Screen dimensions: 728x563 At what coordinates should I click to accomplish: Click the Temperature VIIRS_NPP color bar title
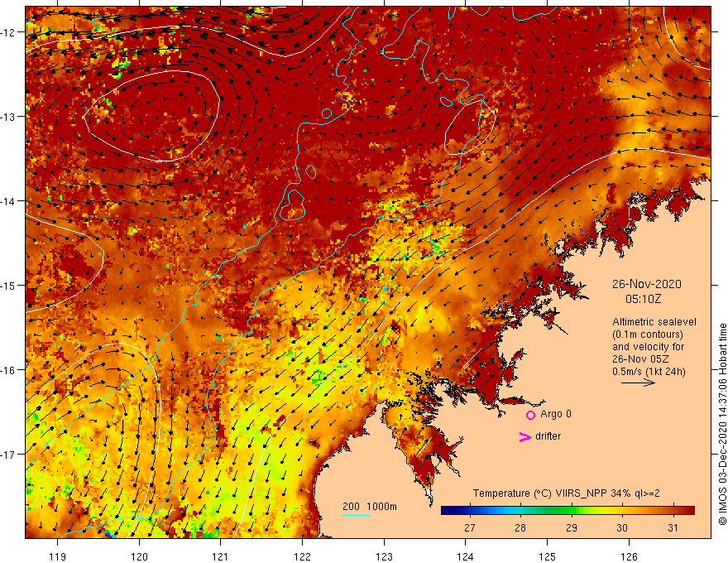(566, 493)
